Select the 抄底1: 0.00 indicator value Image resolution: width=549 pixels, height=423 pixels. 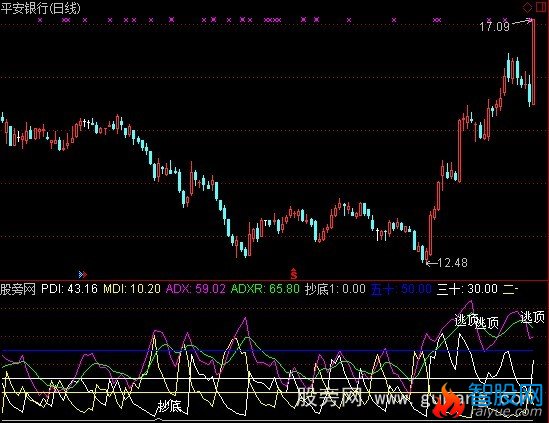[x=335, y=289]
